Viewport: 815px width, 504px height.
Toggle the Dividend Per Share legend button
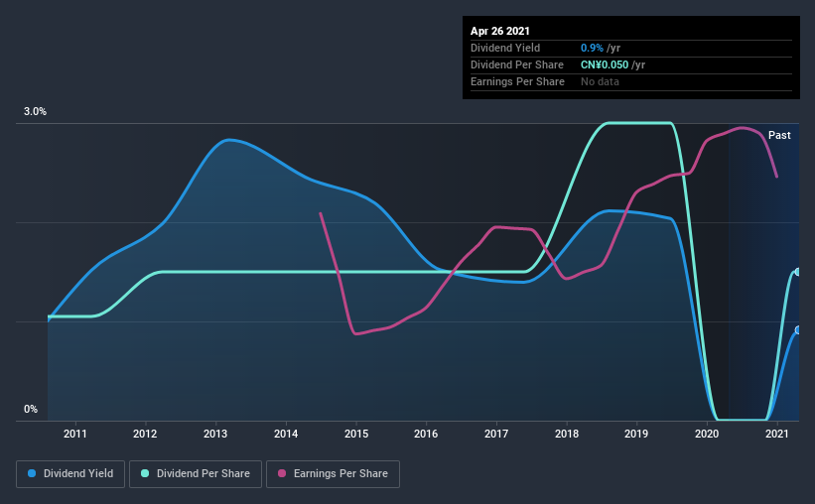coord(196,474)
